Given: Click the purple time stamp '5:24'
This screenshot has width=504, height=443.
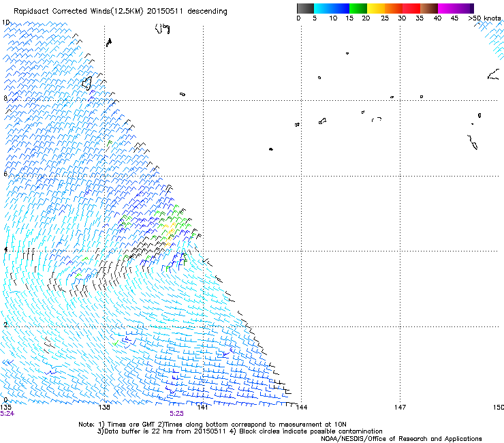Looking at the screenshot, I should point(7,414).
